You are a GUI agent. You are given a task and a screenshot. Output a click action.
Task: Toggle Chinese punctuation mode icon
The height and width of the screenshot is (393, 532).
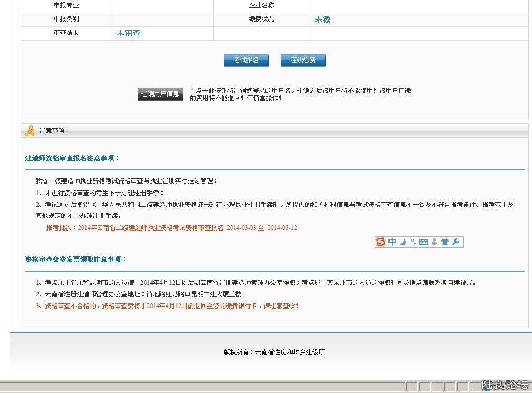tap(413, 242)
